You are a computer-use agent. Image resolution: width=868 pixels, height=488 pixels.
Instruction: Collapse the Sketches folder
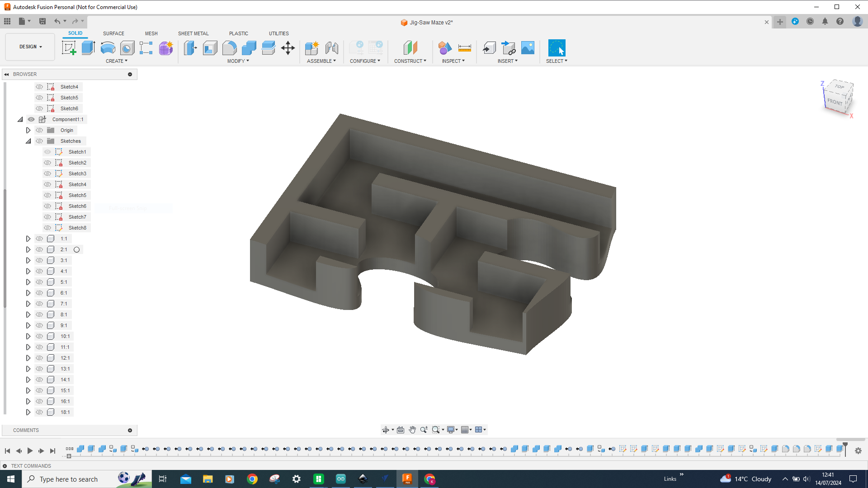28,141
